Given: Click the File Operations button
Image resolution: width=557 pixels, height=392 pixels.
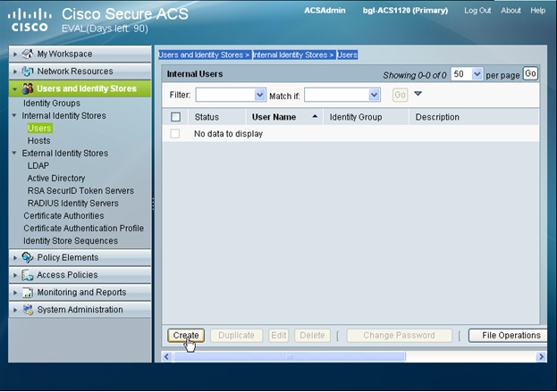Looking at the screenshot, I should pos(509,335).
